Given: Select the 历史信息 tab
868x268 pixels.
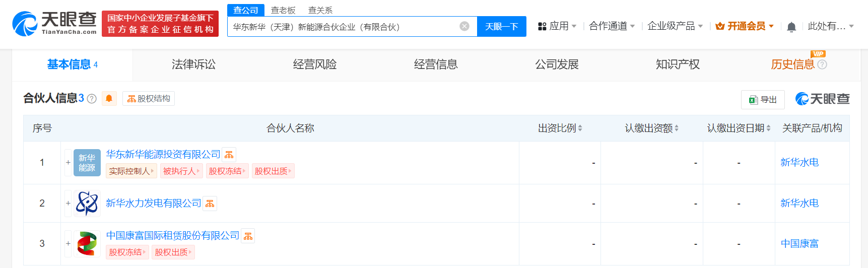Looking at the screenshot, I should 792,64.
